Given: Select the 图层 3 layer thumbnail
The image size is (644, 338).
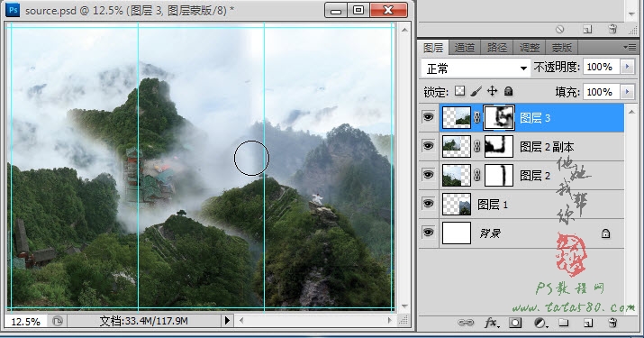Looking at the screenshot, I should click(457, 118).
